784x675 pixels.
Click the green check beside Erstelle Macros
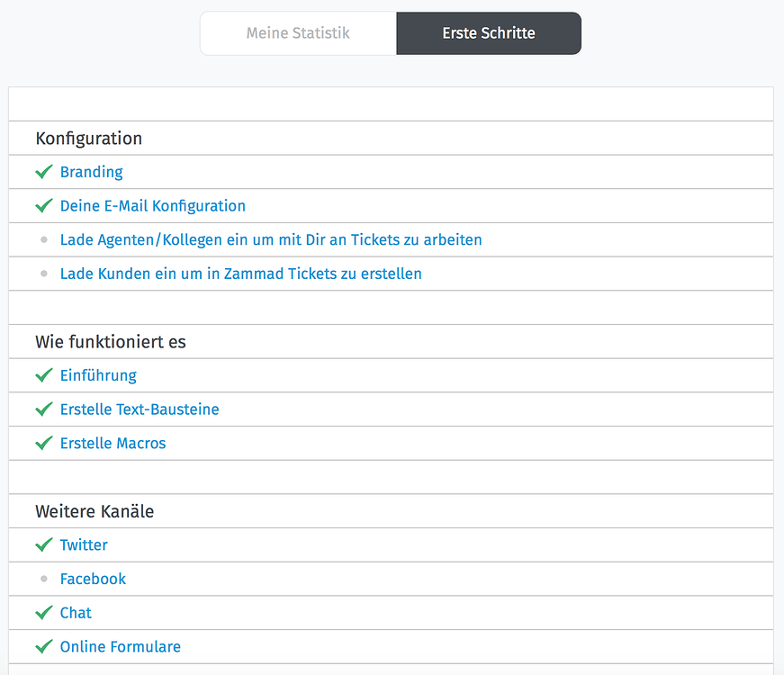point(43,443)
